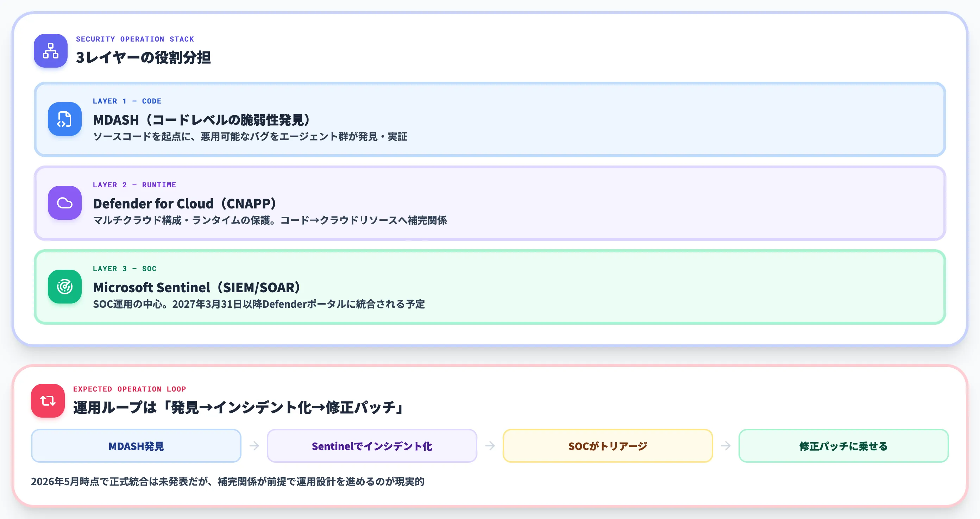Click the LAYER 2 – RUNTIME label
Image resolution: width=980 pixels, height=519 pixels.
135,185
